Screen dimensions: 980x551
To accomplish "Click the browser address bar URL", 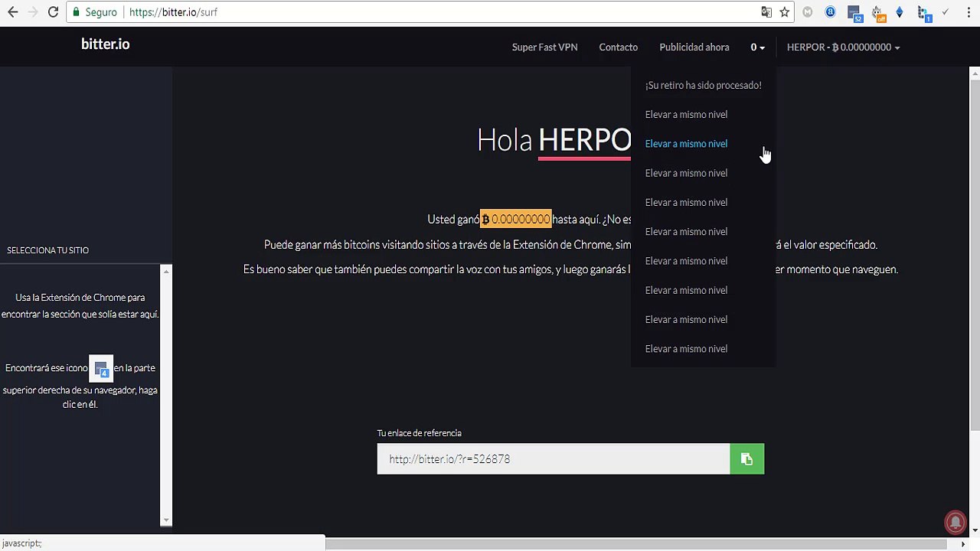I will (173, 12).
